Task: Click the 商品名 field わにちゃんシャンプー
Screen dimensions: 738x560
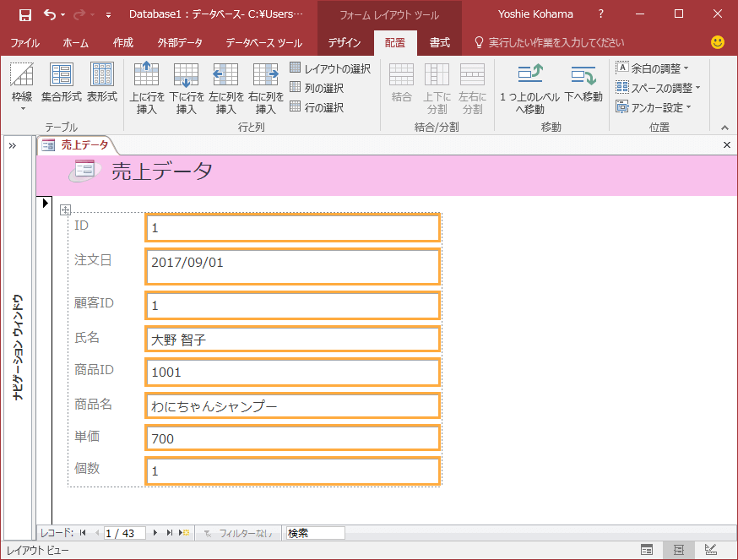Action: 292,406
